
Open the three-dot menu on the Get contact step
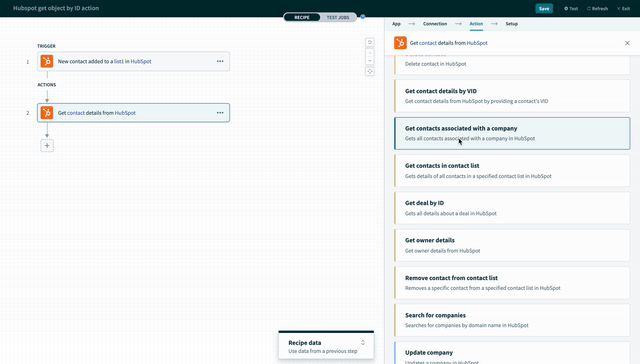(220, 113)
